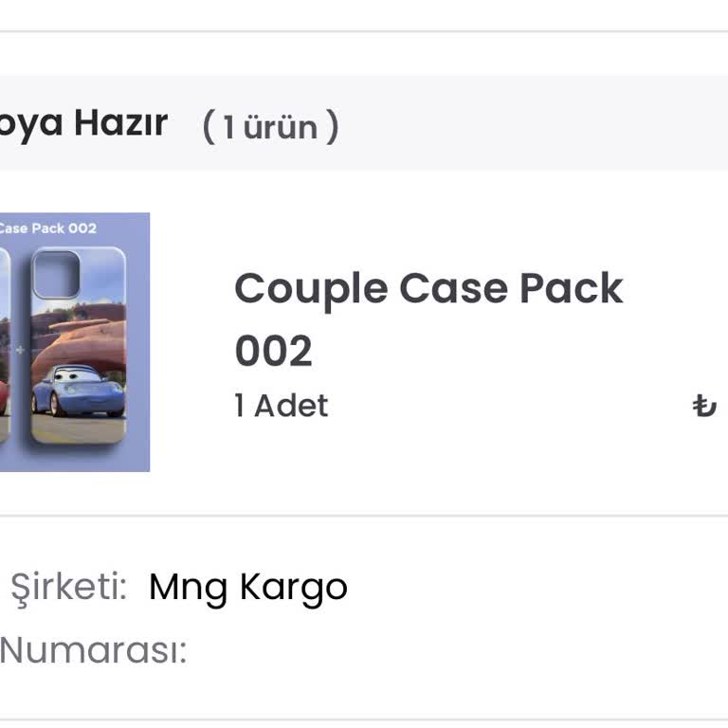This screenshot has height=728, width=728.
Task: Open the Couple Case Pack product thumbnail
Action: [x=75, y=342]
